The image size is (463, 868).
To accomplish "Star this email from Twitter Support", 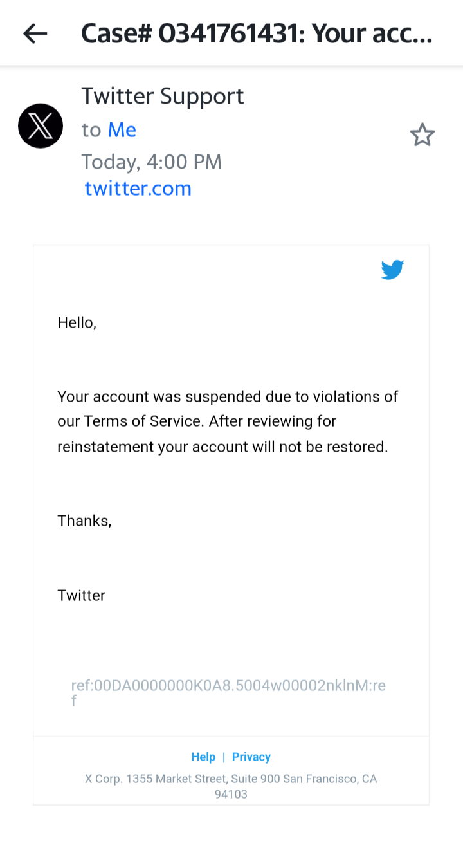I will pyautogui.click(x=422, y=134).
